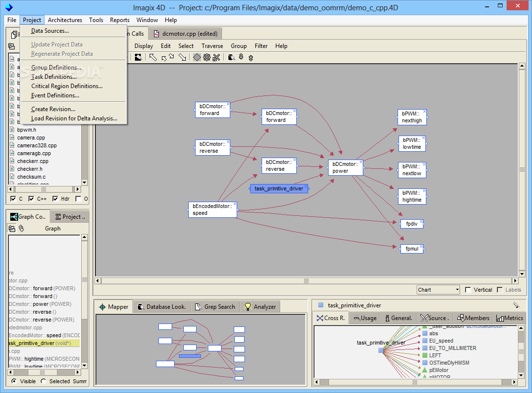Viewport: 532px width, 393px height.
Task: Choose Load Revision for Delta Analysis...
Action: tap(74, 118)
